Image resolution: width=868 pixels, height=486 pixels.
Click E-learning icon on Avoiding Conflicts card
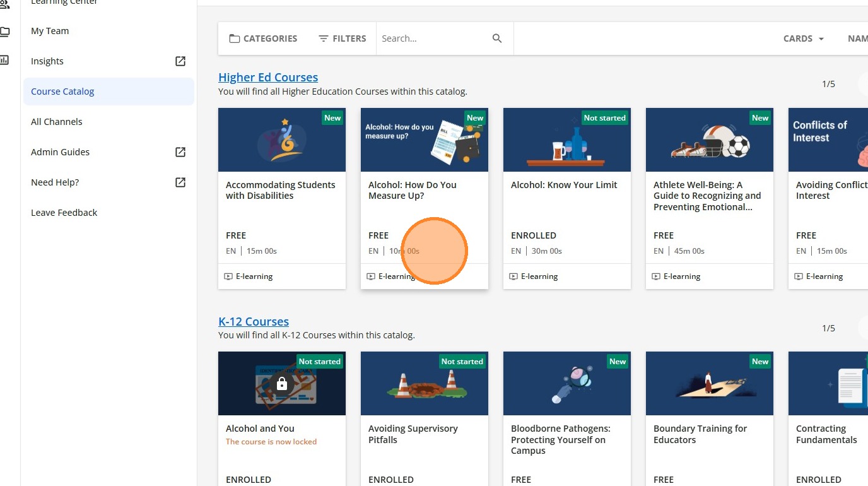[799, 276]
